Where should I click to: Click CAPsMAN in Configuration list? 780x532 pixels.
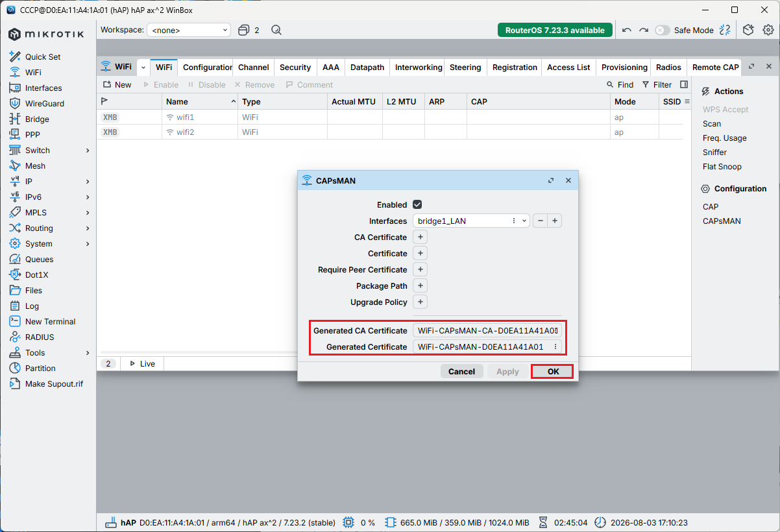(x=722, y=221)
